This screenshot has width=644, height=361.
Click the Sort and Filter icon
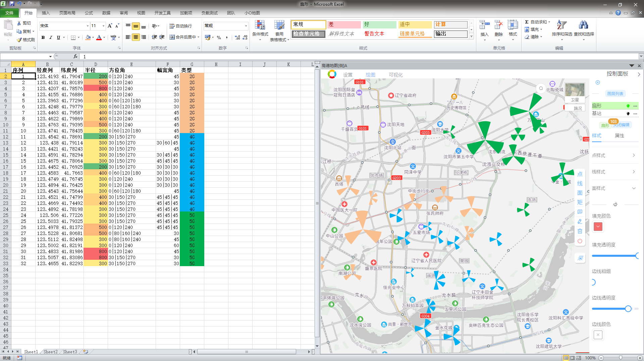561,25
